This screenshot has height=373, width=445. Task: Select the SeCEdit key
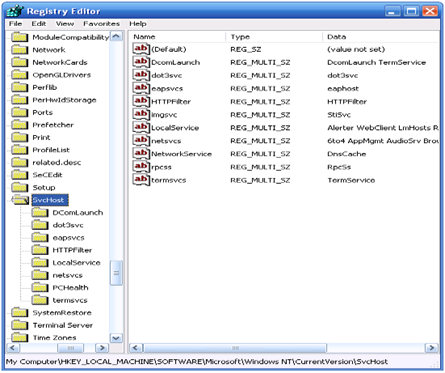(47, 175)
